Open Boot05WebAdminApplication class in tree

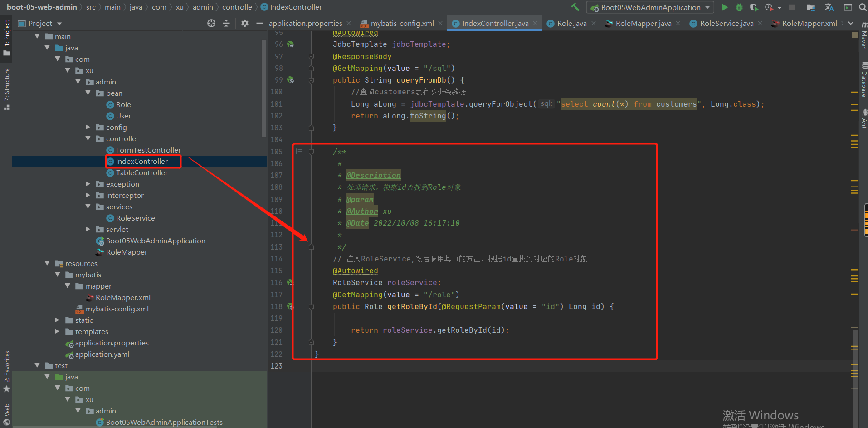pos(156,241)
